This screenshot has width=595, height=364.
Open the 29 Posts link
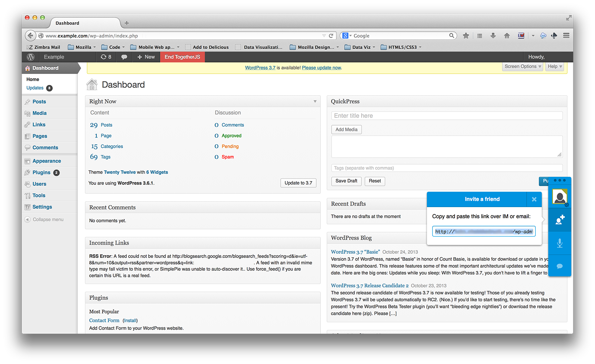101,125
